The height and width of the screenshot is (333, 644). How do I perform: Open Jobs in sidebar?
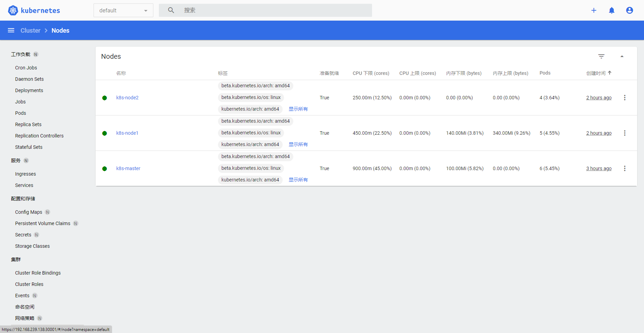(20, 102)
